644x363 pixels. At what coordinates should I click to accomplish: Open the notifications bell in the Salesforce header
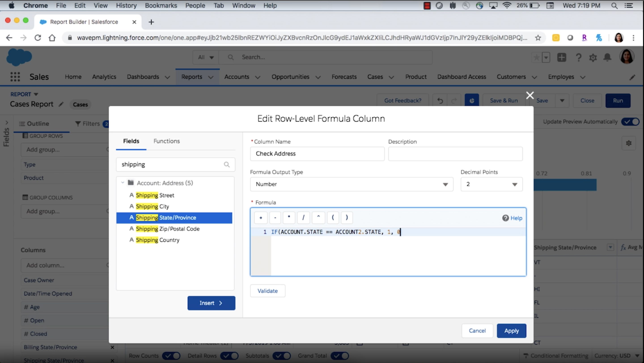click(608, 57)
